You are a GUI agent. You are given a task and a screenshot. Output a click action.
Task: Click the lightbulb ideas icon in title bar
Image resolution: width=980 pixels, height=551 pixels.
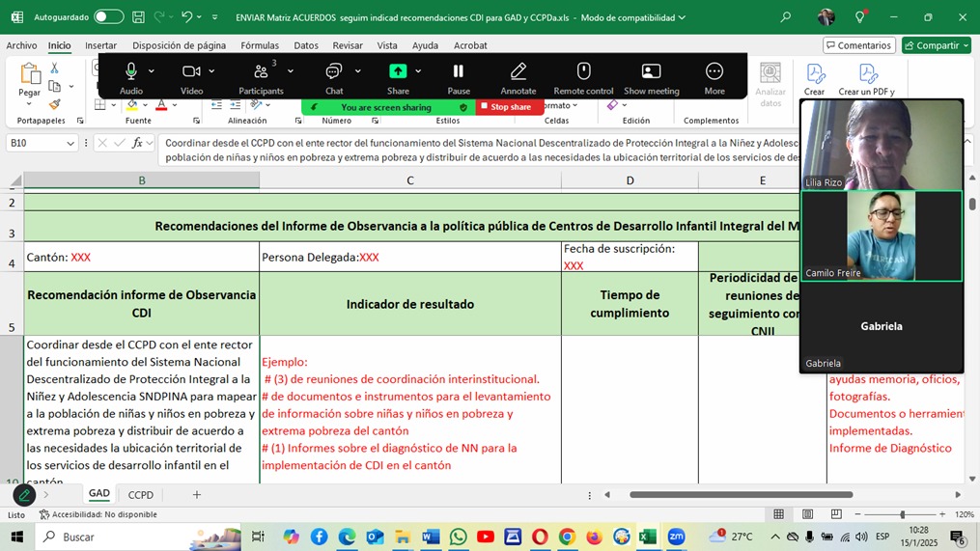(x=860, y=16)
